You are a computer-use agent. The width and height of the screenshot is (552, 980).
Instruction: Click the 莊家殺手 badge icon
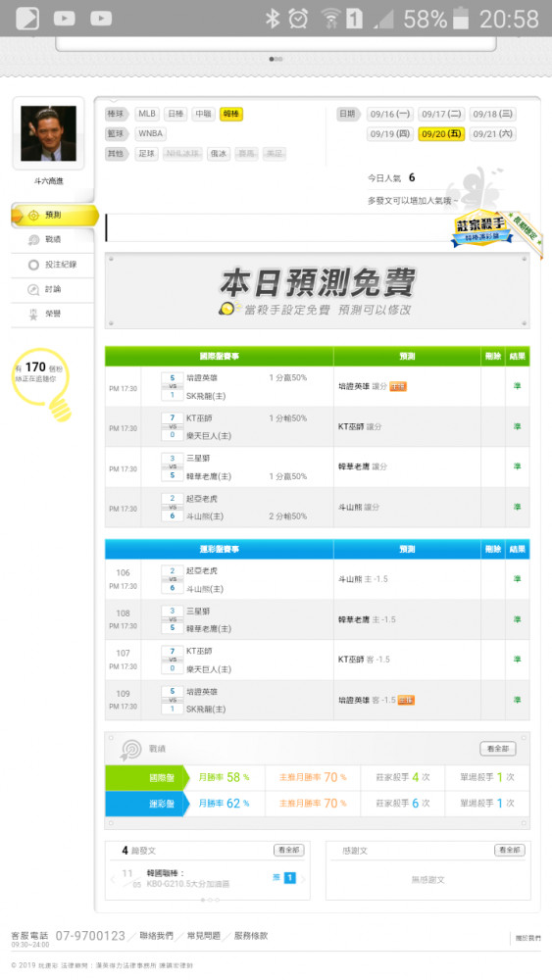pos(480,228)
